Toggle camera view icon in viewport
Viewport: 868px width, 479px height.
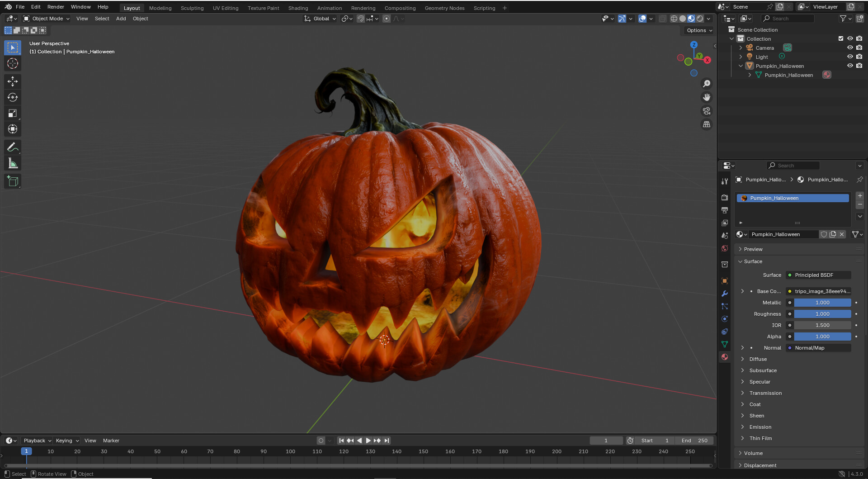707,111
